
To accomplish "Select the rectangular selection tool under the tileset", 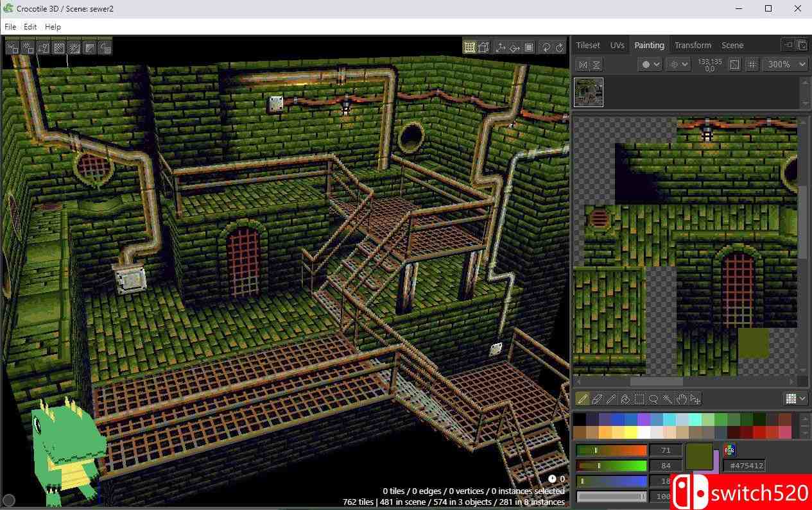I will 639,399.
